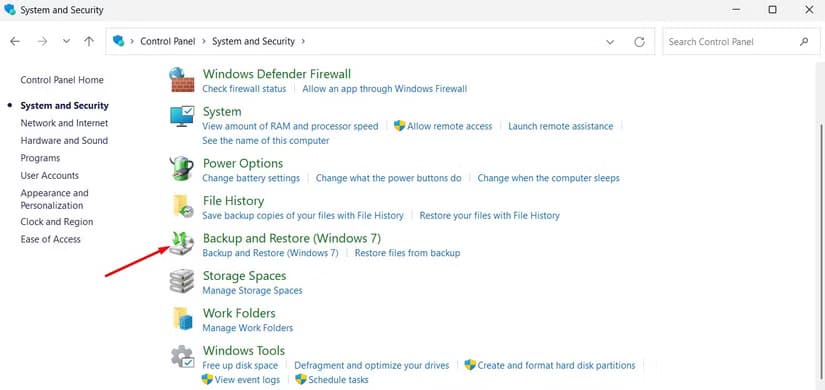Expand the address bar history dropdown

click(x=610, y=42)
